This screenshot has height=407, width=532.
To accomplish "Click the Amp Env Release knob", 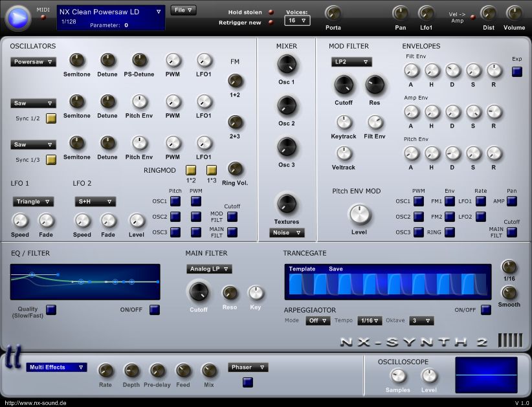I will click(494, 112).
